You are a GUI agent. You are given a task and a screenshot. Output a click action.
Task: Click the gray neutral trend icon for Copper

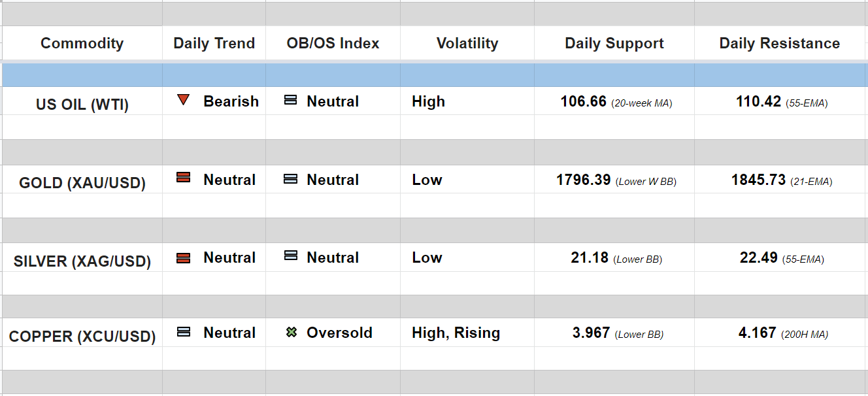[184, 332]
